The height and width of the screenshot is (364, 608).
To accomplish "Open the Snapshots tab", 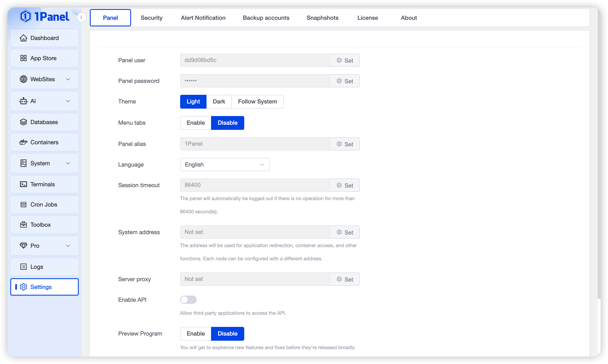I will tap(322, 18).
